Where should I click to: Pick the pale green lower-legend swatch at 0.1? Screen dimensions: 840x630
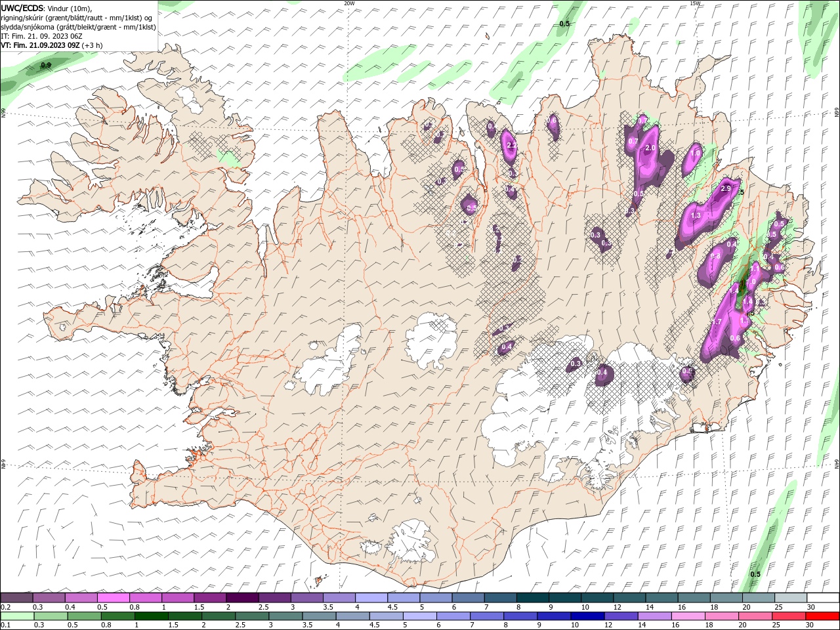click(17, 616)
